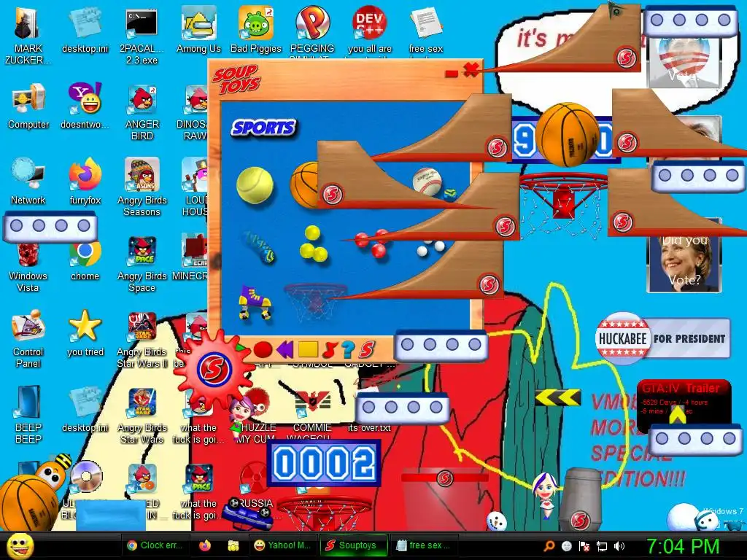Select desktop.ini beside the BEEP BEEP icon
Screen dimensions: 747x560
pos(85,410)
